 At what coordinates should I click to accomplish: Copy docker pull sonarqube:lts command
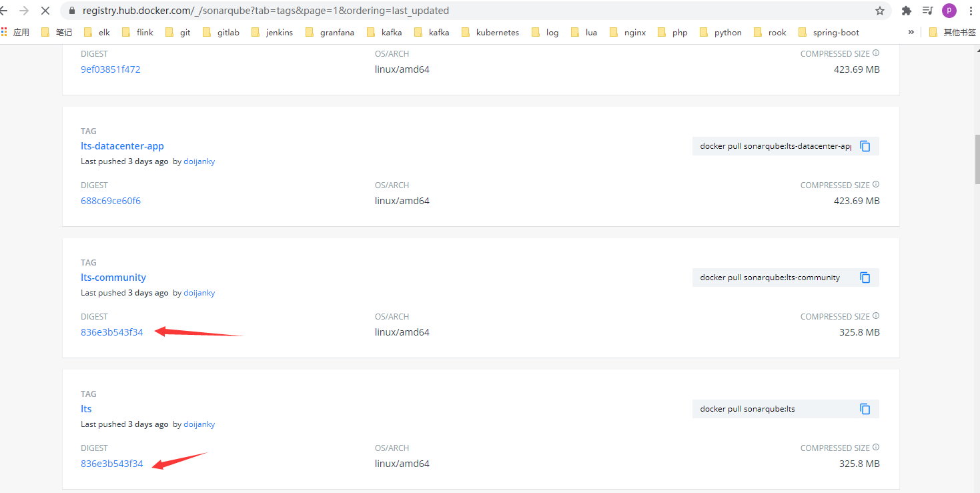click(865, 409)
